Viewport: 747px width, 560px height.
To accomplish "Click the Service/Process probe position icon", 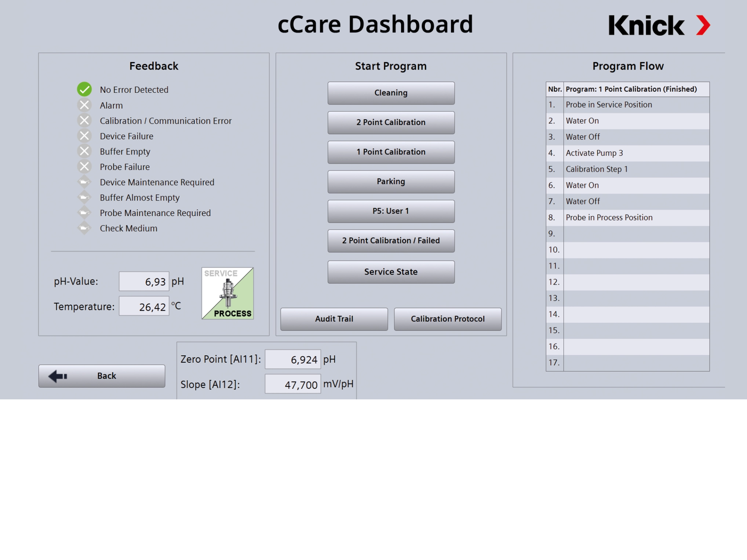I will point(227,293).
